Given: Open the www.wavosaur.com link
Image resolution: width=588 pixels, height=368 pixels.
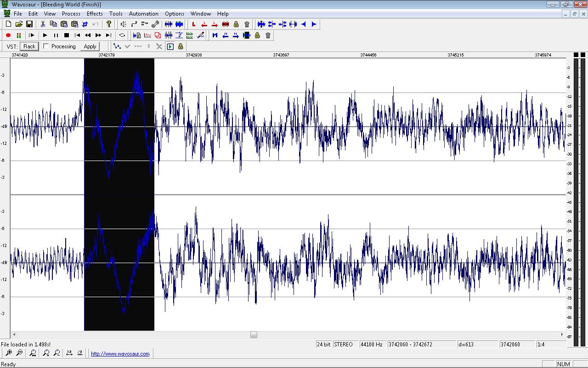Looking at the screenshot, I should (x=120, y=354).
